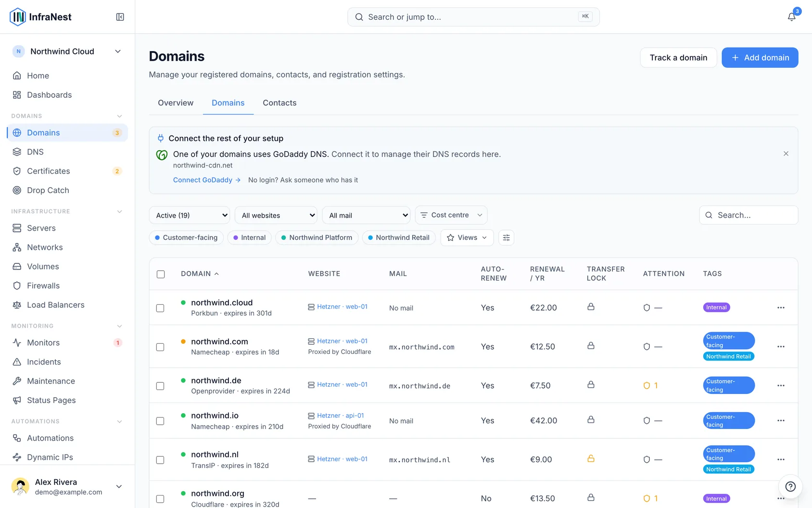The width and height of the screenshot is (812, 508).
Task: Check the northwind.cloud row checkbox
Action: [x=160, y=308]
